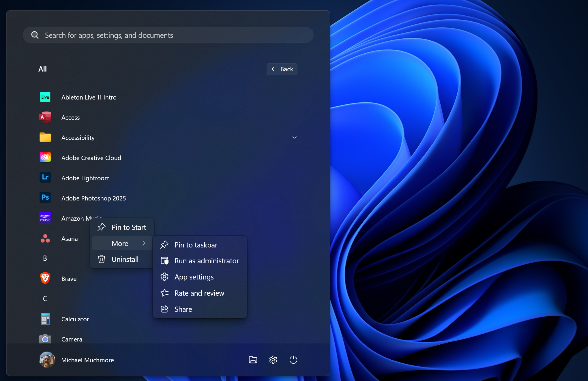Expand the Accessibility folder chevron
588x381 pixels.
(x=294, y=138)
